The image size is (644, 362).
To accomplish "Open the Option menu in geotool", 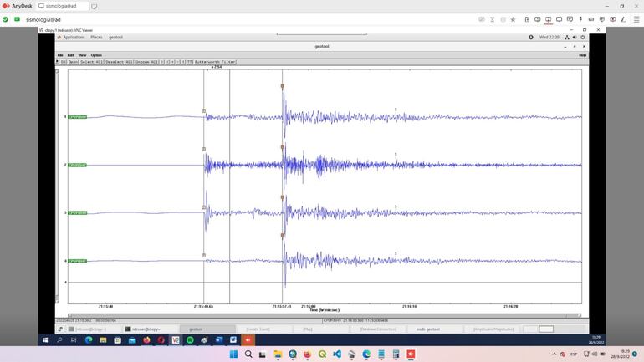I will [96, 55].
